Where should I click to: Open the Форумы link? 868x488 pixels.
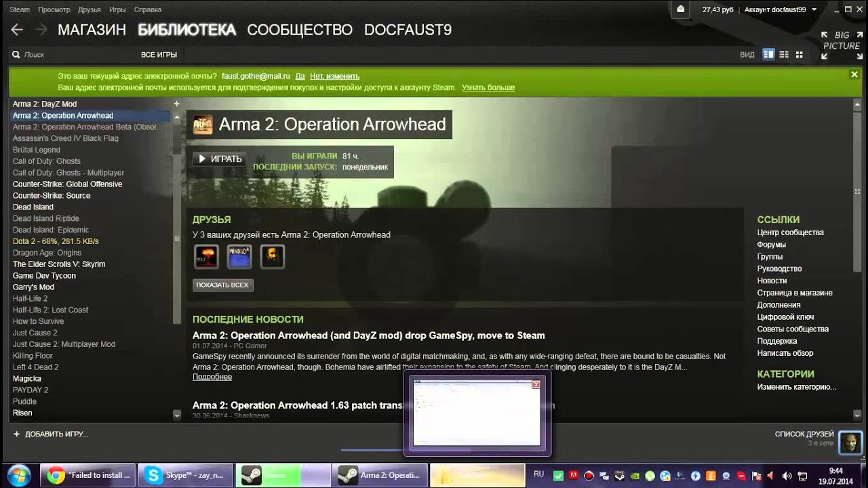pyautogui.click(x=772, y=245)
